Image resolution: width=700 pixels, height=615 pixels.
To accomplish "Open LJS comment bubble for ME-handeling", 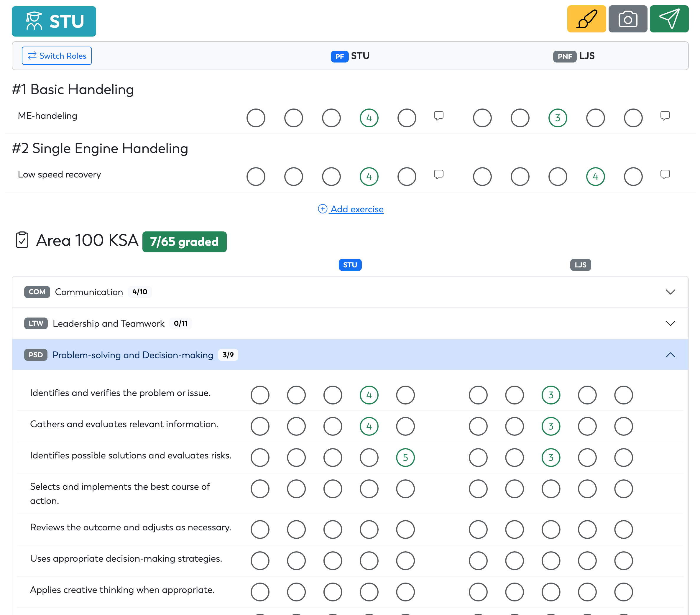I will (x=665, y=116).
